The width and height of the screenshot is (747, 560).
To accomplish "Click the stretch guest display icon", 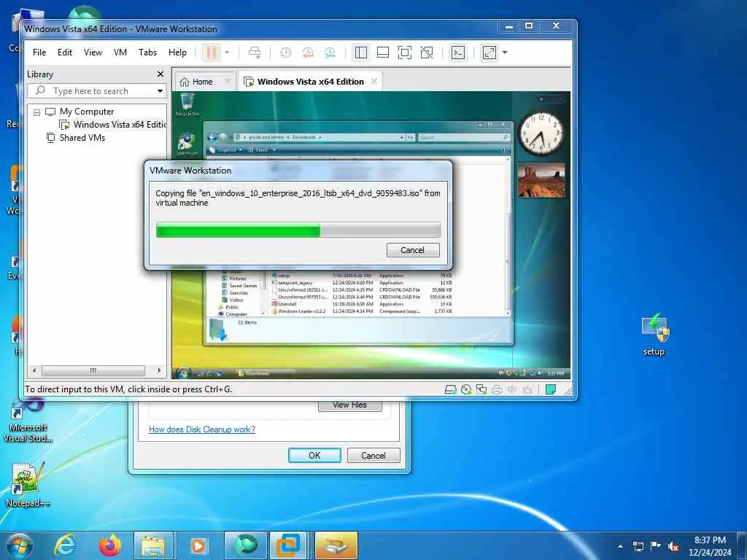I will click(489, 52).
